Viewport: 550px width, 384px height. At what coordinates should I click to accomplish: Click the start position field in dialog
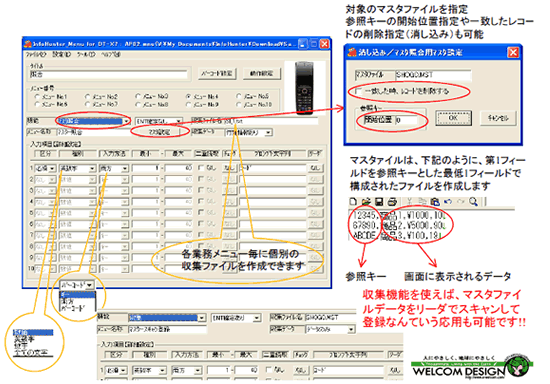click(x=407, y=120)
